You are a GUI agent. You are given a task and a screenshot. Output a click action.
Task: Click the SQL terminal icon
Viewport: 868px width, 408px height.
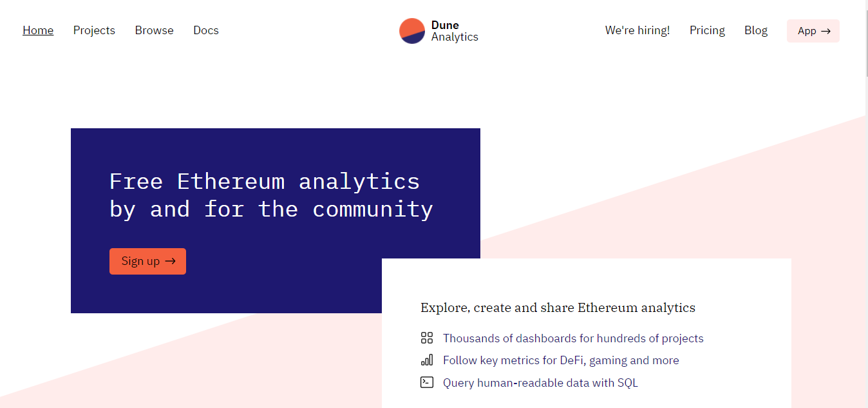click(x=427, y=382)
